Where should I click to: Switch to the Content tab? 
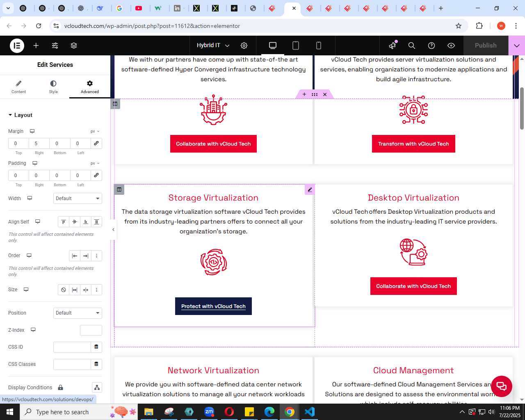[x=18, y=87]
